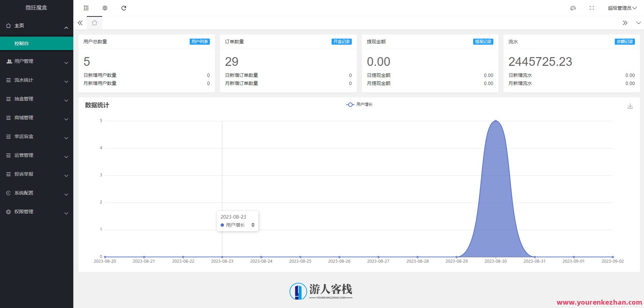
Task: Open the 超级管理员 account dropdown
Action: [x=622, y=8]
